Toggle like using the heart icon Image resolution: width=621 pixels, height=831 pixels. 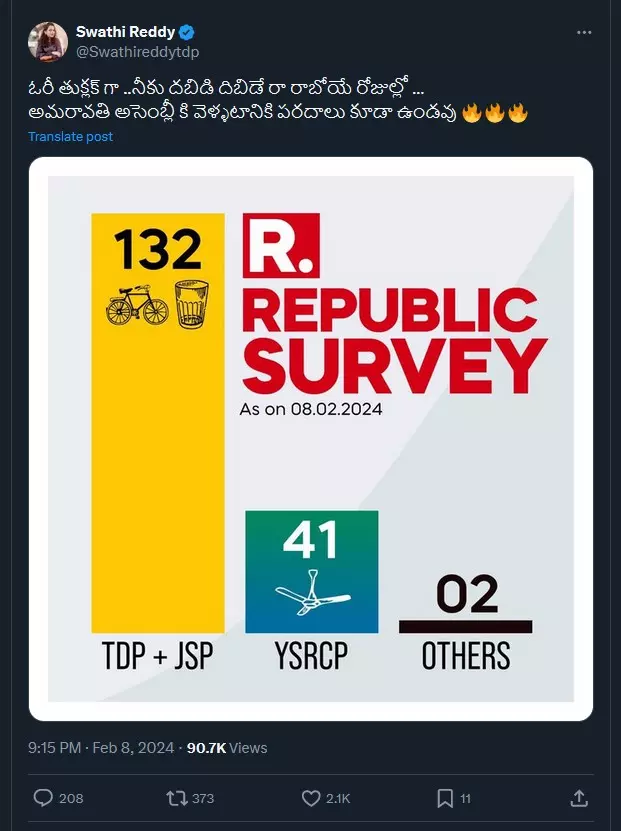[x=309, y=797]
